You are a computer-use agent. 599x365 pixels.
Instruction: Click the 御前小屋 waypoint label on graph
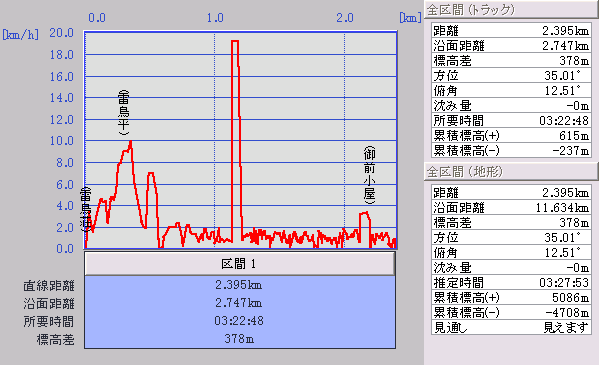point(369,175)
